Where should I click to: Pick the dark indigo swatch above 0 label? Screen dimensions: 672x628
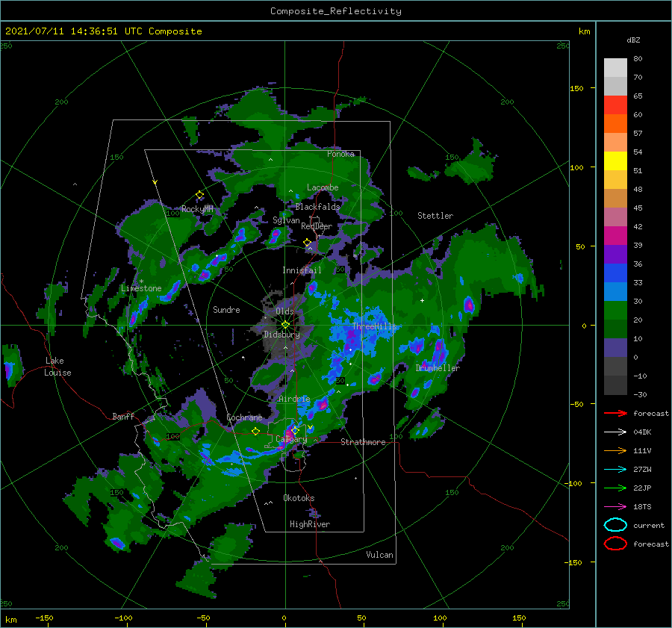(x=615, y=348)
